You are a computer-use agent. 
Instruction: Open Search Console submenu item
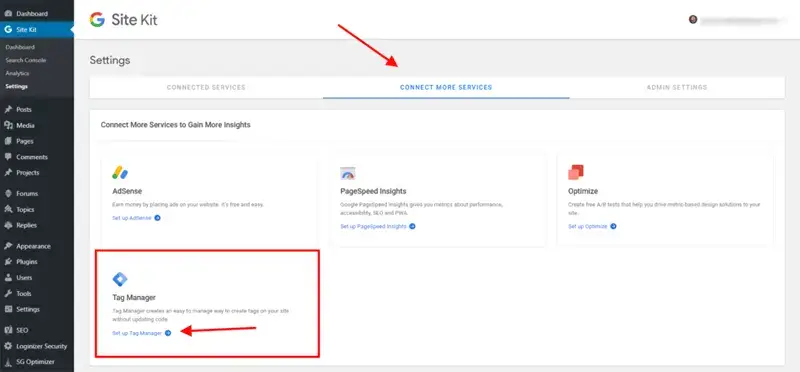pos(26,60)
